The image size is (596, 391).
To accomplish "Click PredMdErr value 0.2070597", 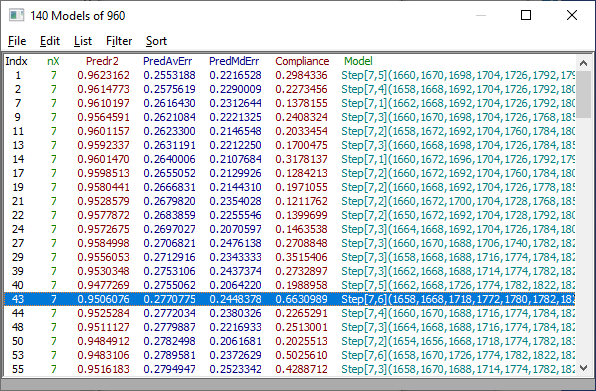I will pyautogui.click(x=235, y=229).
